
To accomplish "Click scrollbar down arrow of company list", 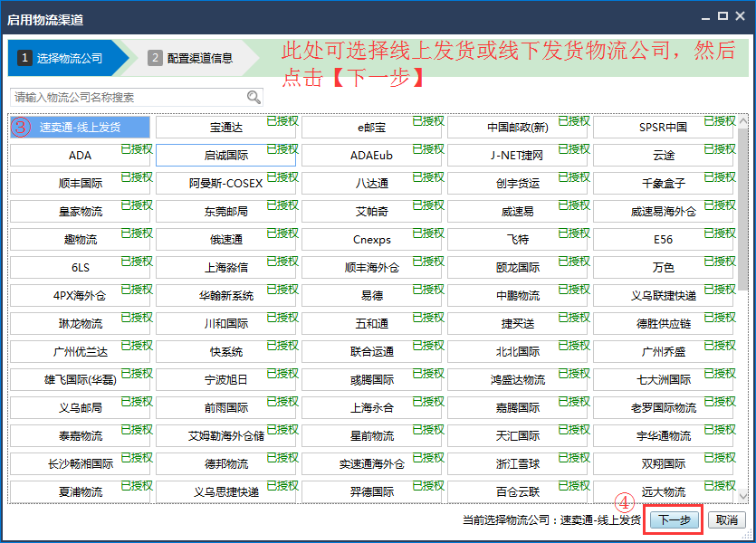I will 743,495.
